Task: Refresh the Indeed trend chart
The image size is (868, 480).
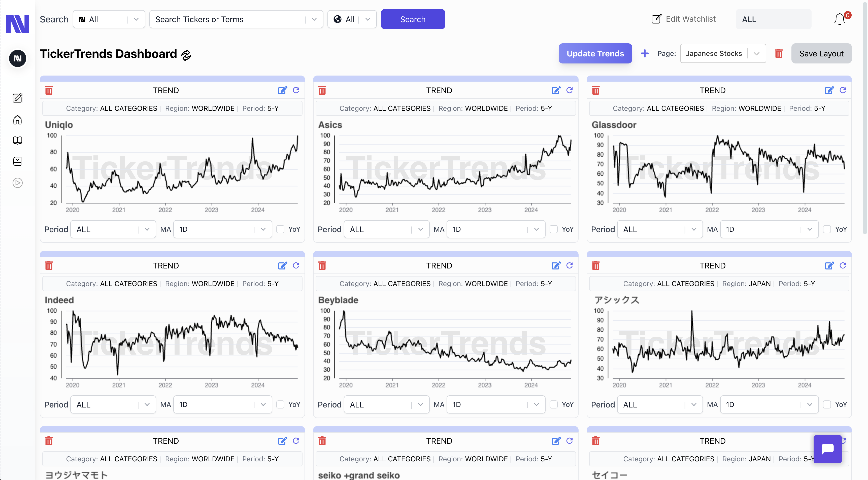Action: [x=296, y=265]
